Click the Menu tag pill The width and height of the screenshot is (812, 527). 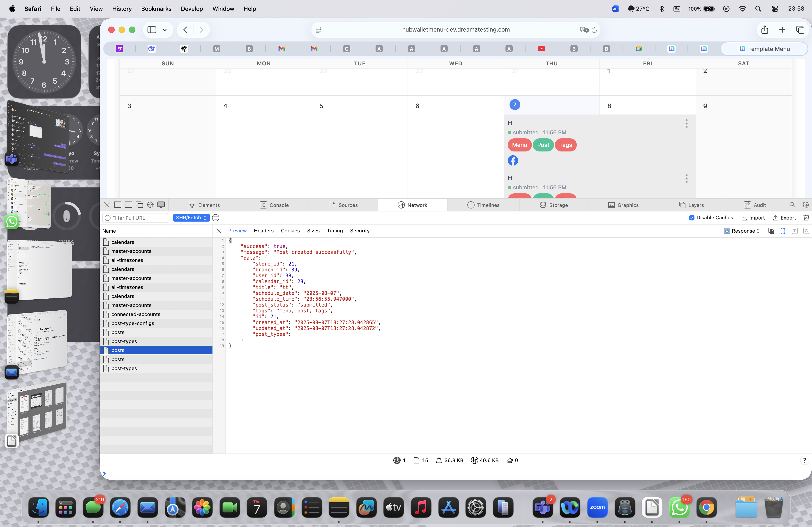click(x=519, y=145)
